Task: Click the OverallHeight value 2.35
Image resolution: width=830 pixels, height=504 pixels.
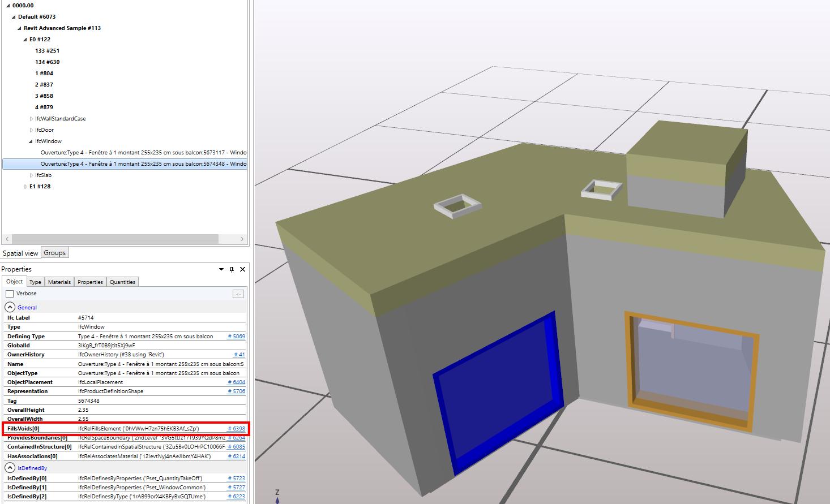Action: (x=83, y=410)
